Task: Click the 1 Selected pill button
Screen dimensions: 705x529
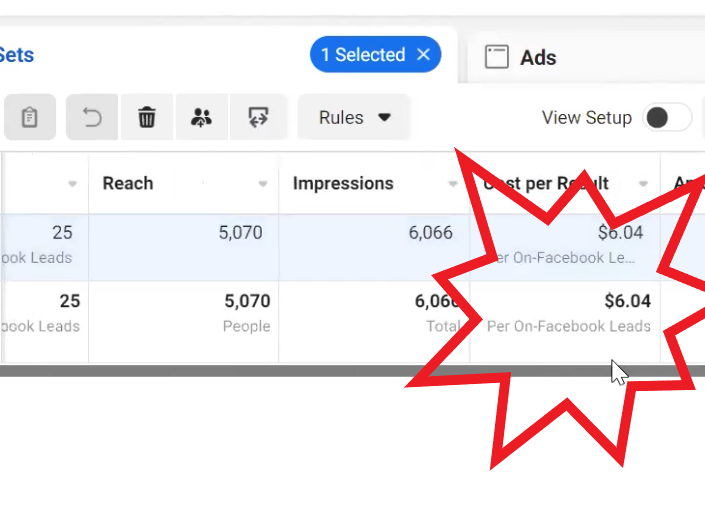Action: click(x=375, y=54)
